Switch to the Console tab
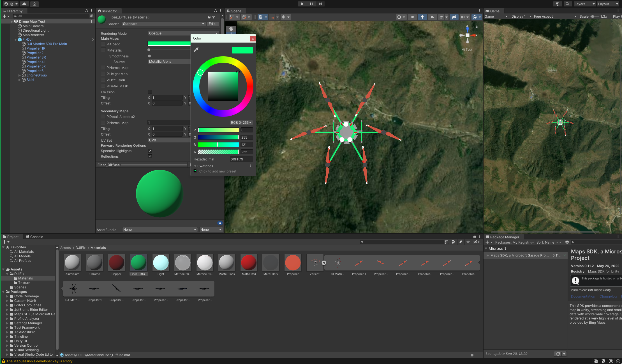Image resolution: width=622 pixels, height=364 pixels. pyautogui.click(x=34, y=237)
